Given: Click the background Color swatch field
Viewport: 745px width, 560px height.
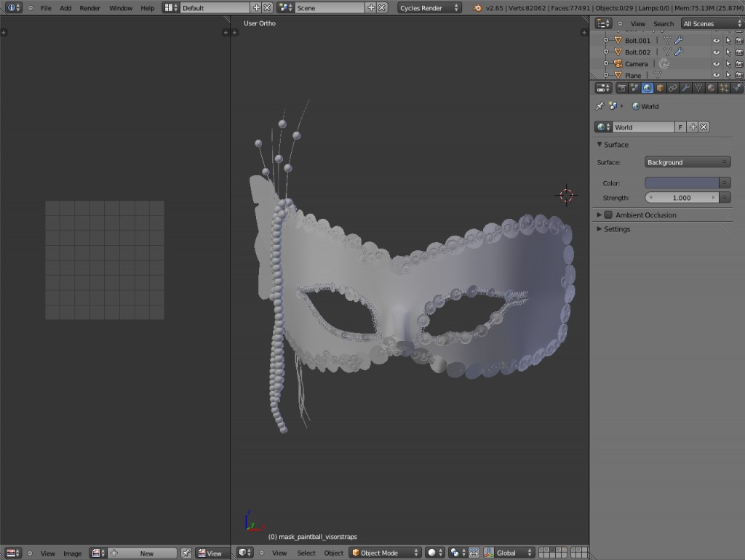Looking at the screenshot, I should [x=684, y=182].
